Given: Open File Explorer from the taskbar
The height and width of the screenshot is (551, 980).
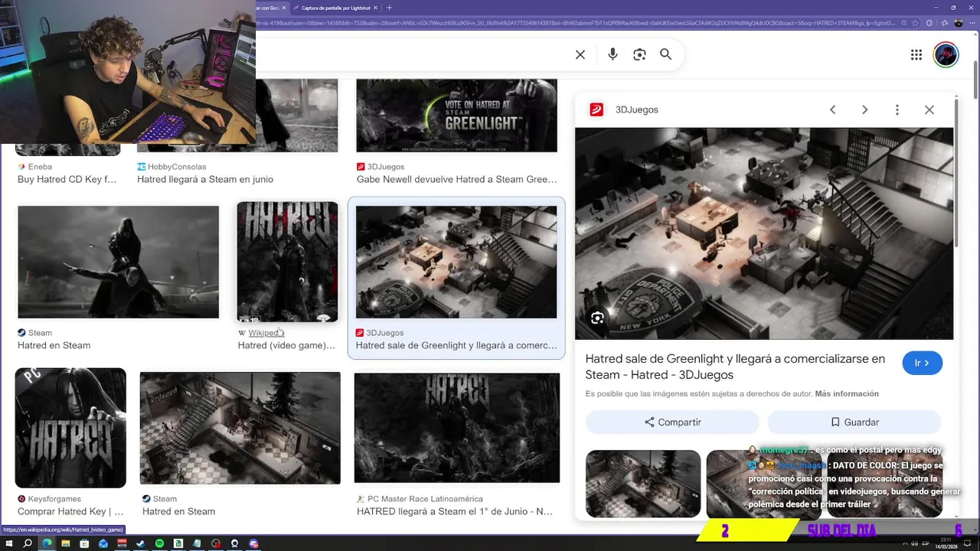Looking at the screenshot, I should click(65, 543).
